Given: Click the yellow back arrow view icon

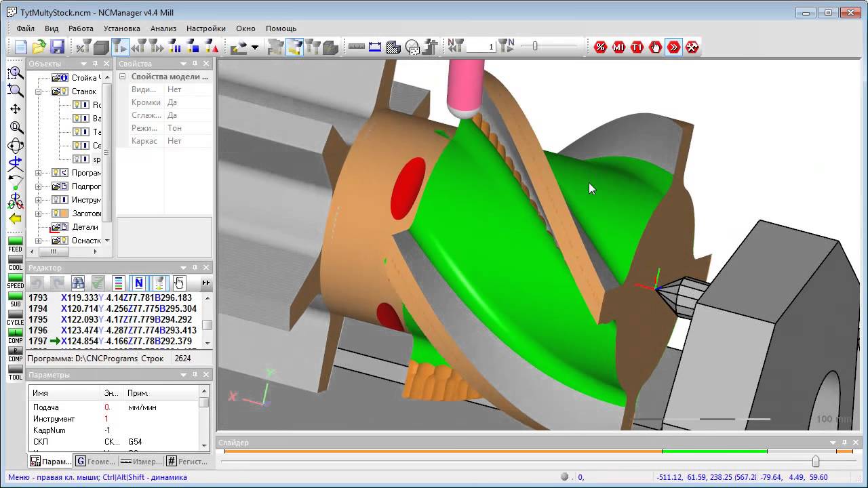Looking at the screenshot, I should (x=15, y=218).
